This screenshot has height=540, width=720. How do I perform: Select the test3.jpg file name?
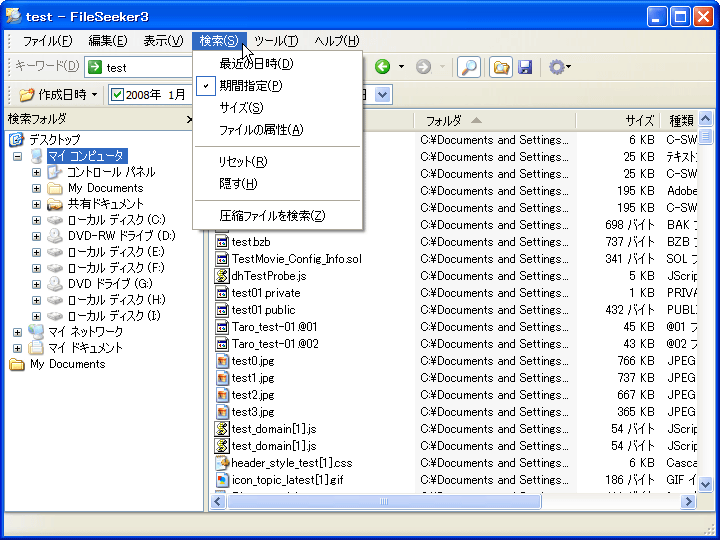(x=253, y=412)
